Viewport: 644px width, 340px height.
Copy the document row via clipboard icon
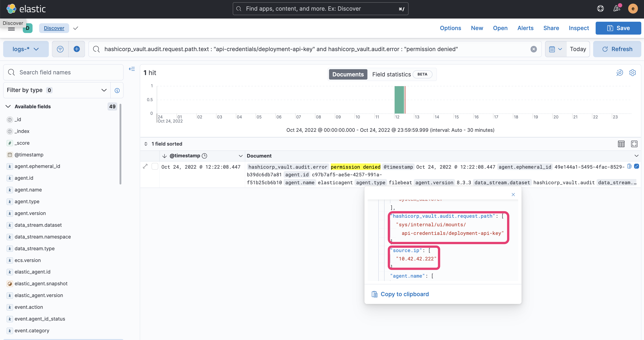point(629,166)
